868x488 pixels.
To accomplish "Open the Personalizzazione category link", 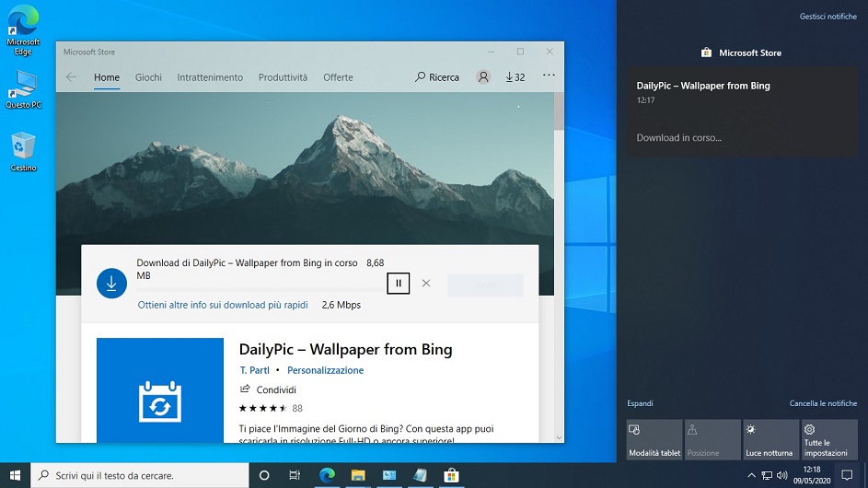I will (x=326, y=370).
